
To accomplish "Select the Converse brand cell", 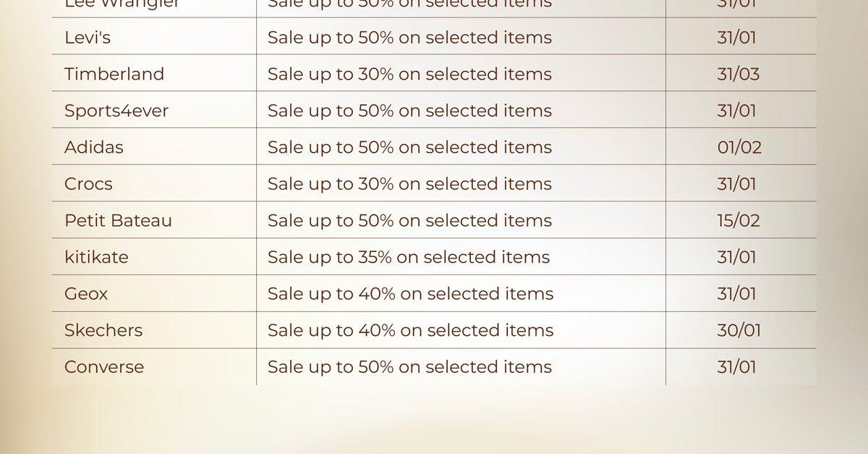I will pyautogui.click(x=104, y=366).
